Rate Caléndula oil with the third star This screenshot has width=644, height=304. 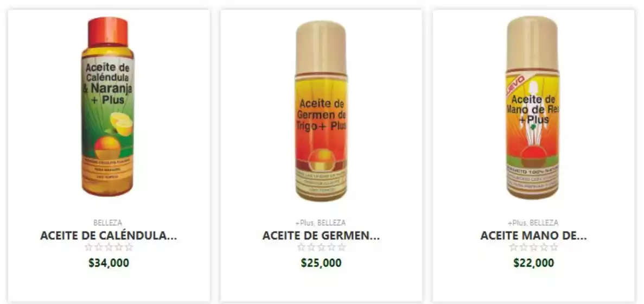coord(109,248)
